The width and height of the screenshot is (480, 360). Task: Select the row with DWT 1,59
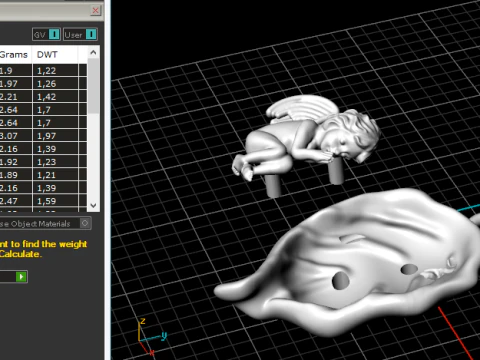click(x=43, y=201)
